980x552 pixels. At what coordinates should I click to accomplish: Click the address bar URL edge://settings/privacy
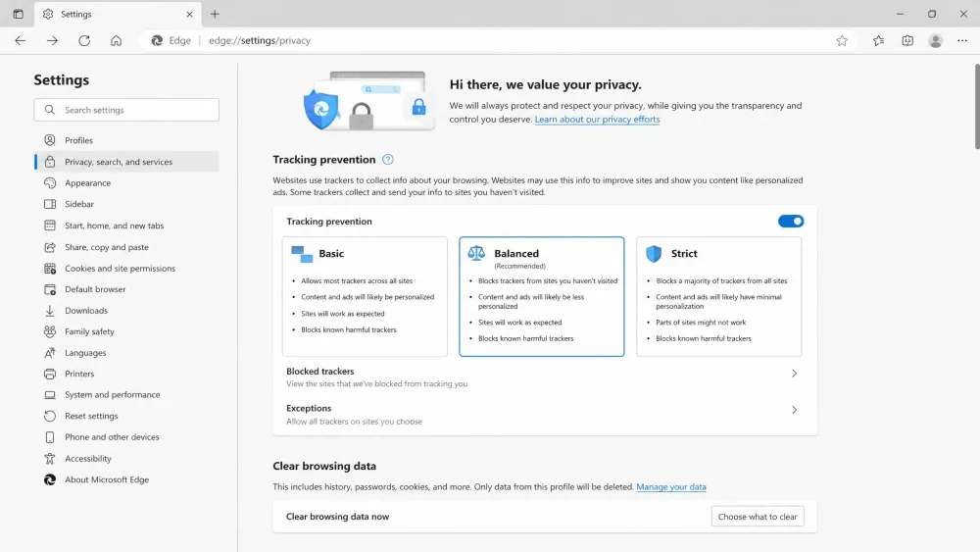260,40
